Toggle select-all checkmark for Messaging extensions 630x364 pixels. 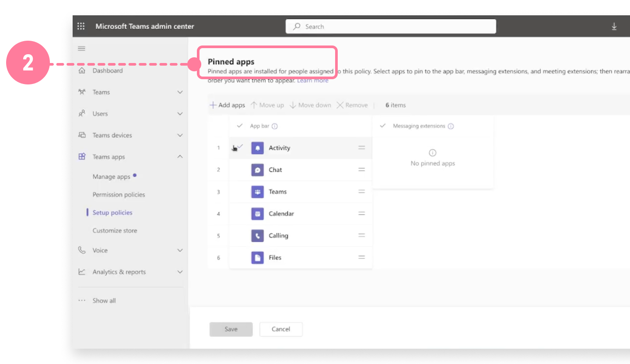[383, 126]
